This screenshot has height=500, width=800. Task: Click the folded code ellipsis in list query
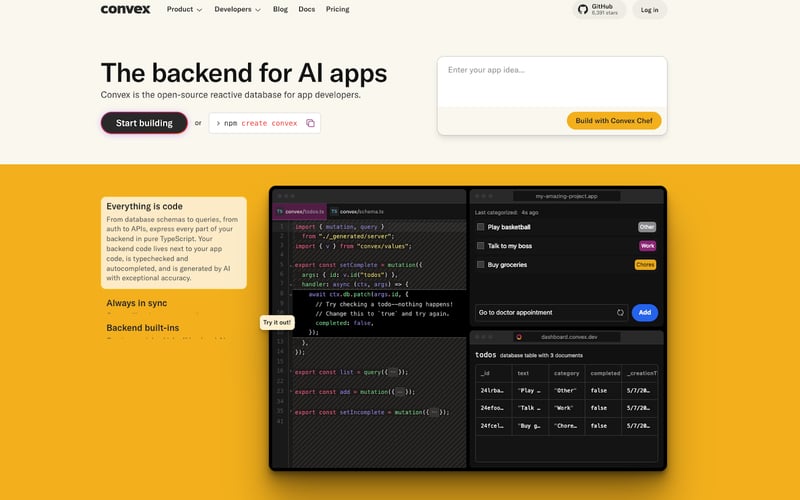pyautogui.click(x=393, y=372)
